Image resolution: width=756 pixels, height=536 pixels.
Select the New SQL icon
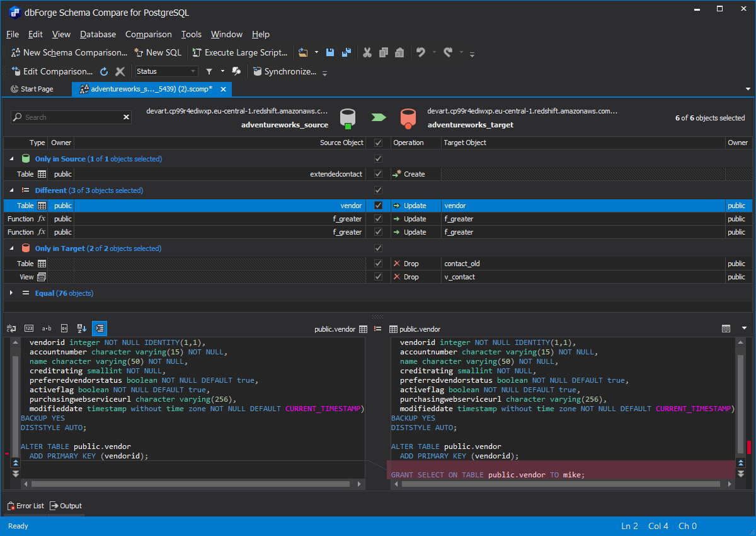(157, 52)
